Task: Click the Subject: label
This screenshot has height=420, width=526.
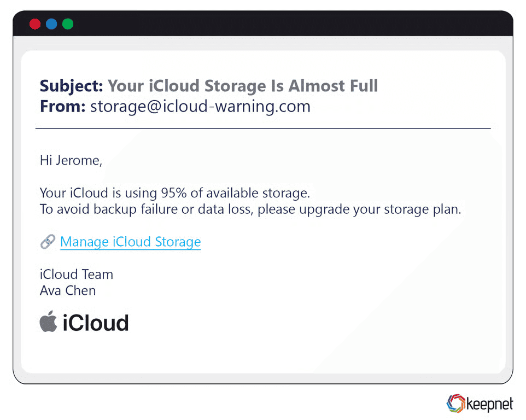Action: pyautogui.click(x=71, y=86)
